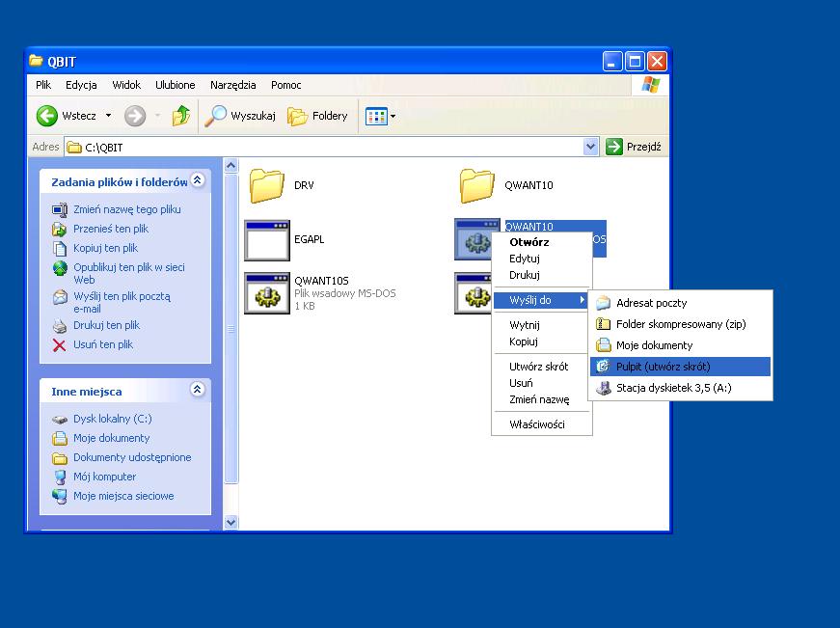This screenshot has height=628, width=840.
Task: Open Moje dokumenty in Inne miejsca
Action: point(112,438)
